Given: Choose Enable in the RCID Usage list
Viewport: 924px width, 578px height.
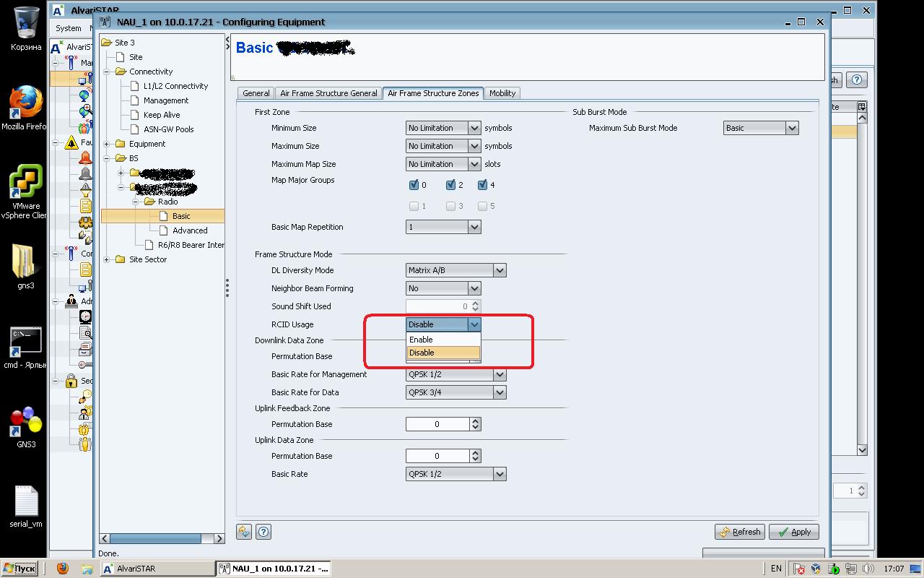Looking at the screenshot, I should tap(443, 340).
